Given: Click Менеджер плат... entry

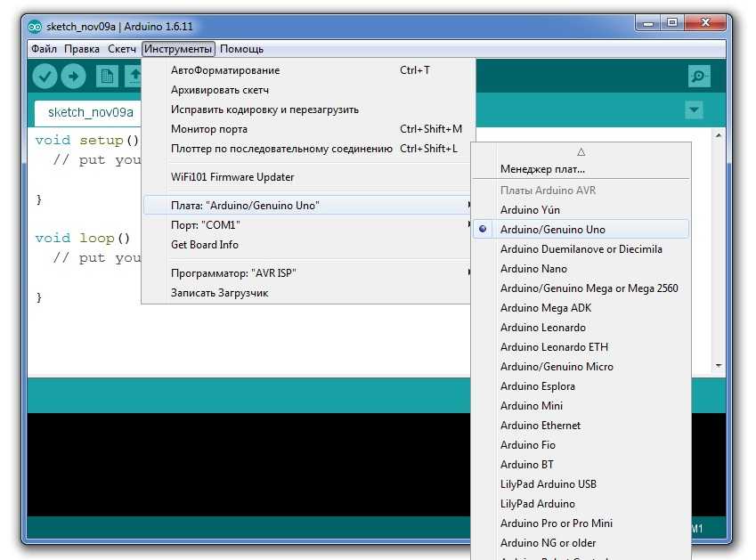Looking at the screenshot, I should [x=542, y=169].
